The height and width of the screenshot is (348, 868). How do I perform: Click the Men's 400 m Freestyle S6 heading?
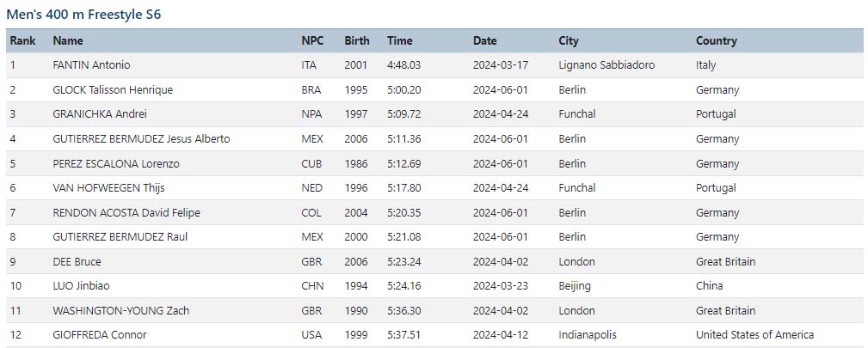(x=83, y=15)
